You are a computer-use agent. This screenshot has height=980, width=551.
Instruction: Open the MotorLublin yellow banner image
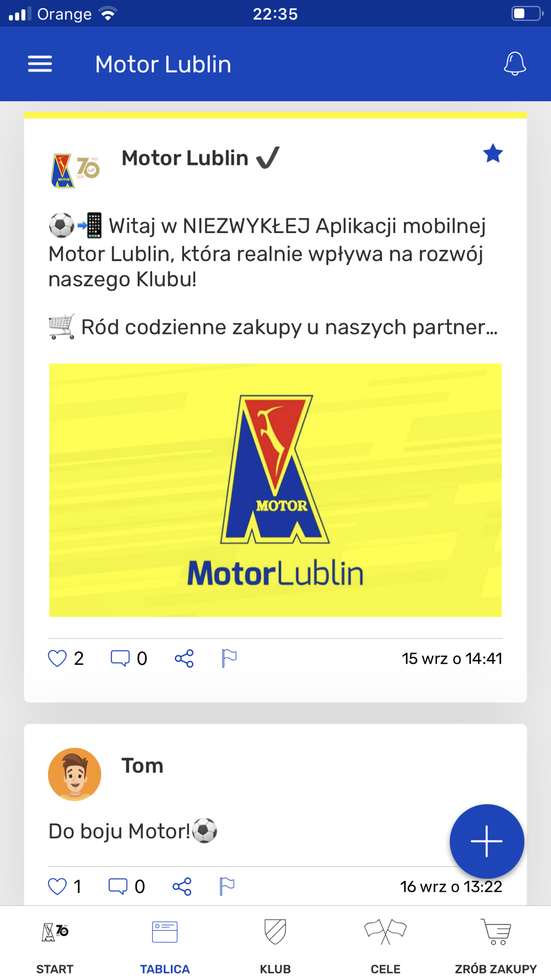[x=275, y=490]
